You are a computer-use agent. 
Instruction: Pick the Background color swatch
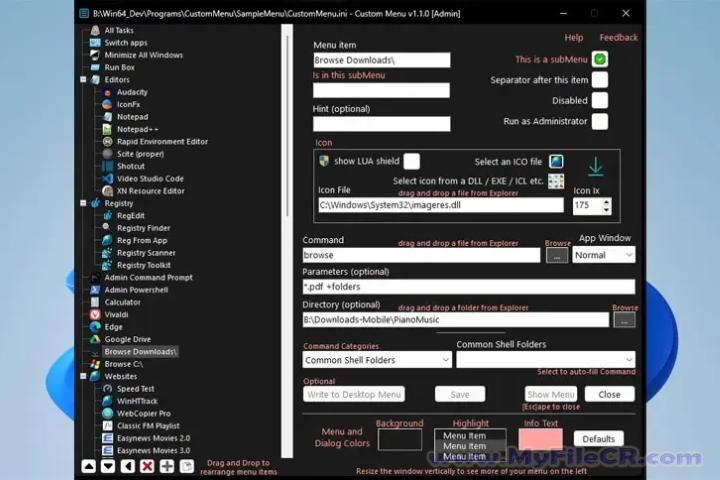coord(399,439)
